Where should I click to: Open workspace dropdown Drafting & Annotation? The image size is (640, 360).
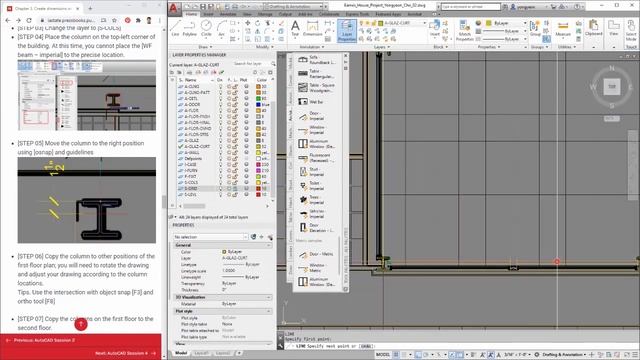click(293, 7)
